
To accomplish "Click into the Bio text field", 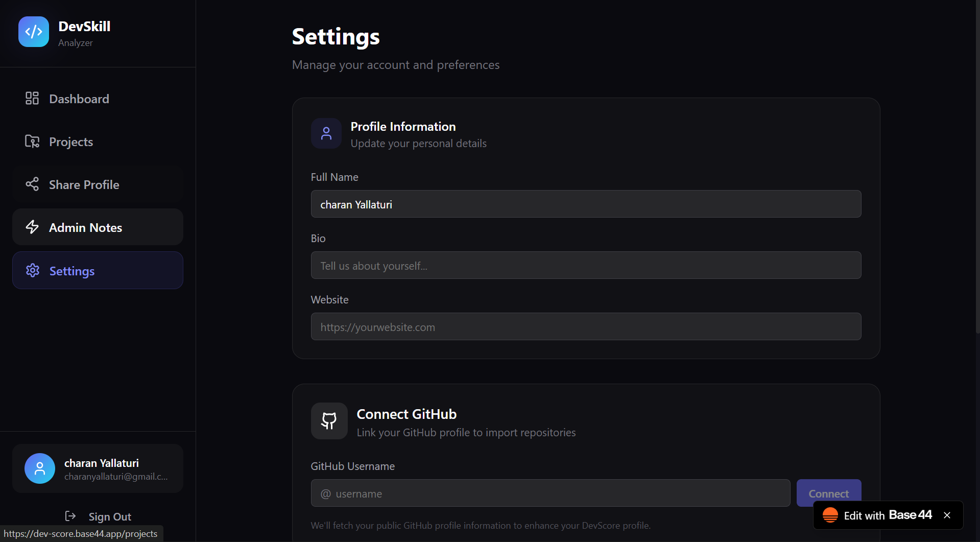I will click(586, 266).
